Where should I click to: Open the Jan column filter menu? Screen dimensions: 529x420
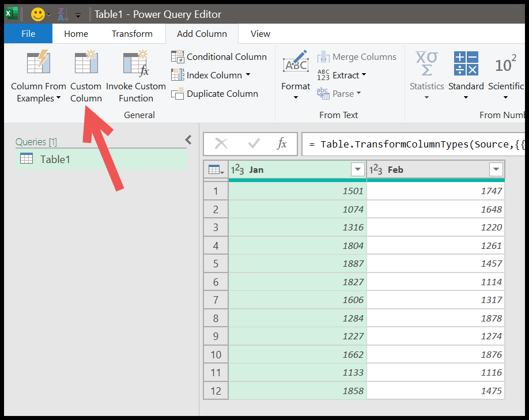pyautogui.click(x=358, y=169)
